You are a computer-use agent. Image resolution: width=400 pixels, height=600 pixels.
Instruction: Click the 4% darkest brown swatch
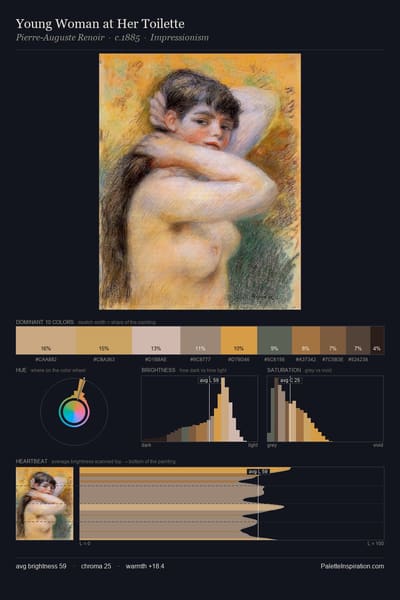(377, 340)
